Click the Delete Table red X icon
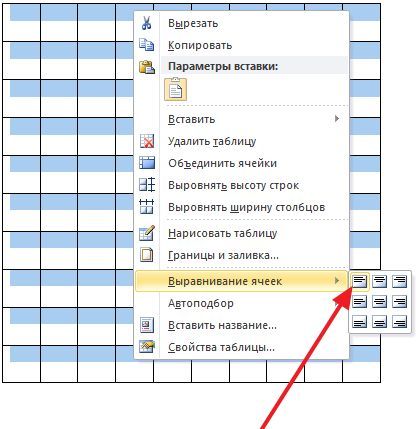Screen dimensions: 418x429 pyautogui.click(x=147, y=141)
